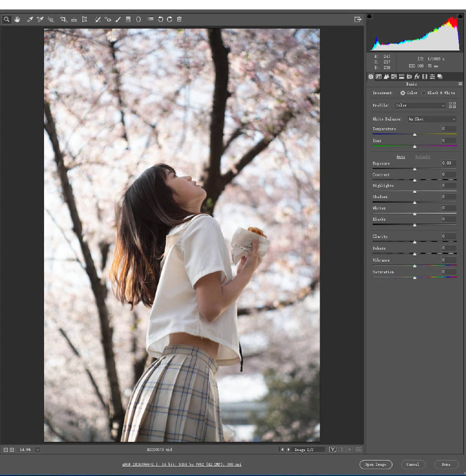Toggle shadow clipping warning on histogram
Image resolution: width=466 pixels, height=476 pixels.
coord(369,17)
